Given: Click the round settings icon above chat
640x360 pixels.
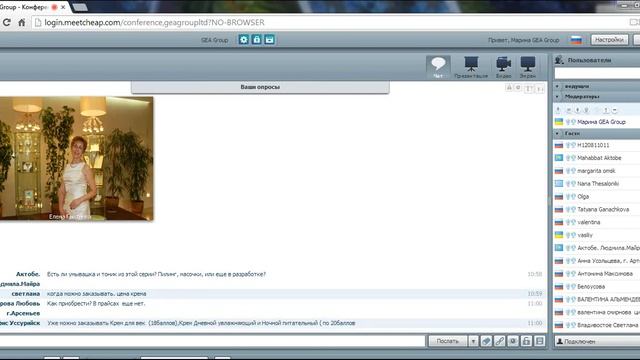Looking at the screenshot, I should tap(518, 87).
